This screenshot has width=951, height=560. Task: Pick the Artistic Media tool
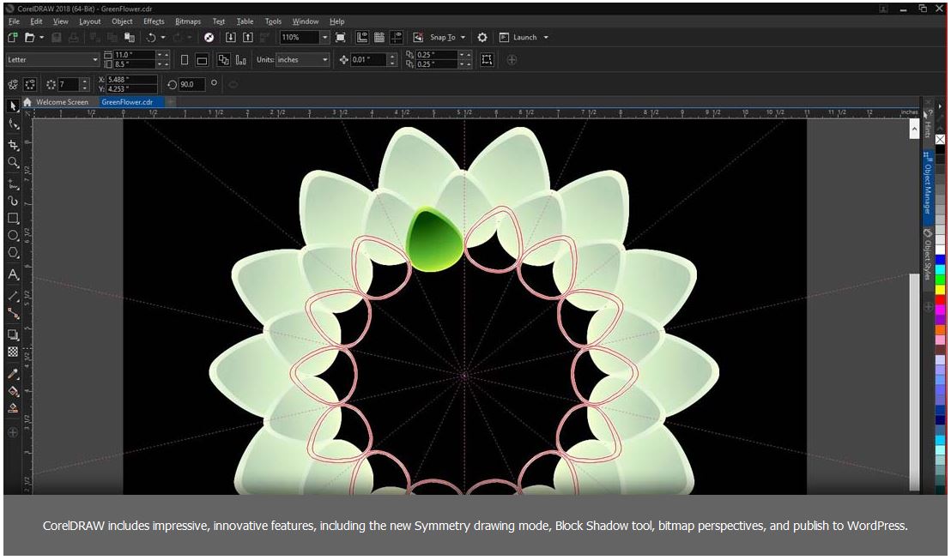tap(13, 201)
